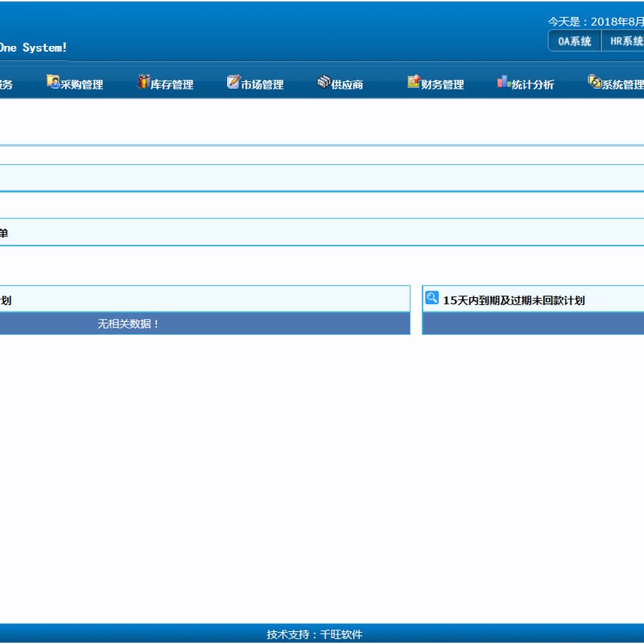The width and height of the screenshot is (644, 644).
Task: Click the 市场管理 notepad icon
Action: tap(233, 81)
